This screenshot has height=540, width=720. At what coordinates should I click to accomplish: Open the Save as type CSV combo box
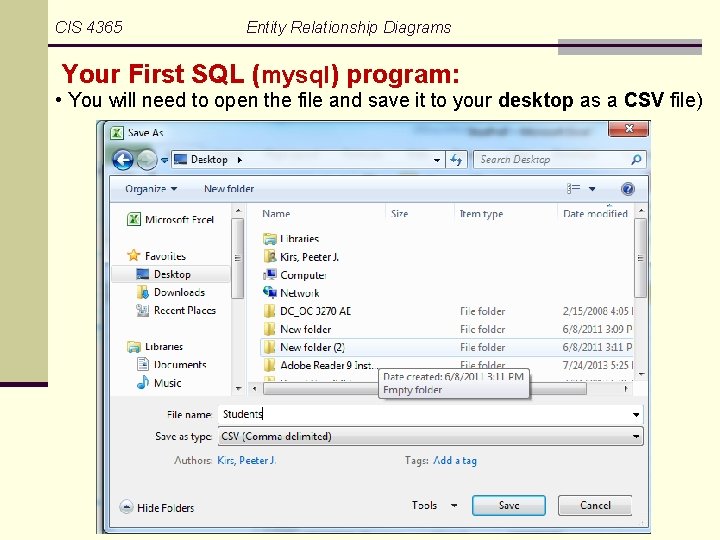pyautogui.click(x=431, y=436)
